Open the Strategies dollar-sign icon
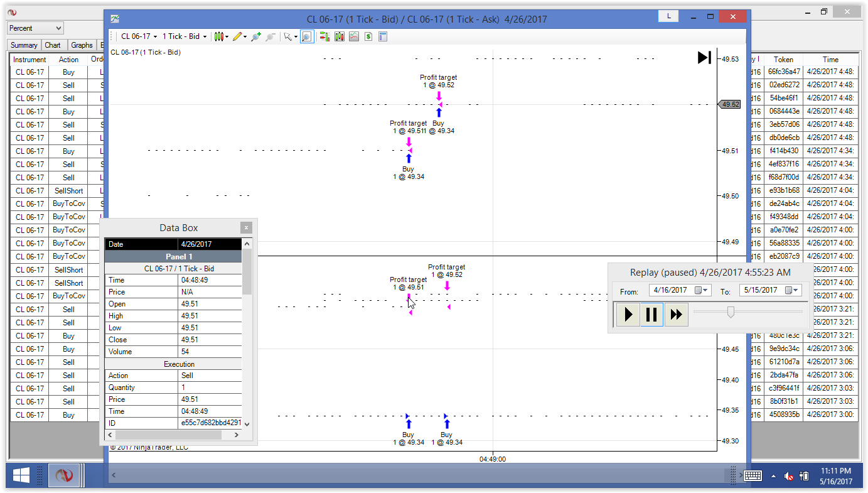 click(x=368, y=36)
